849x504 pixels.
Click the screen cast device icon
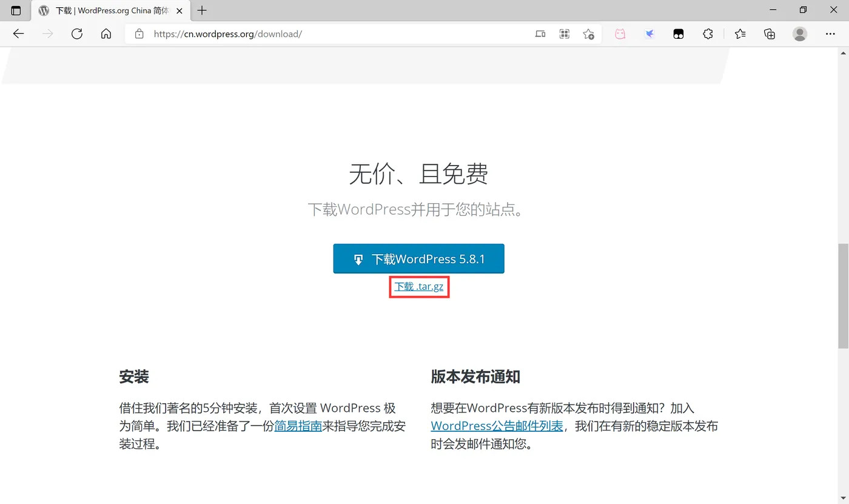[x=540, y=34]
